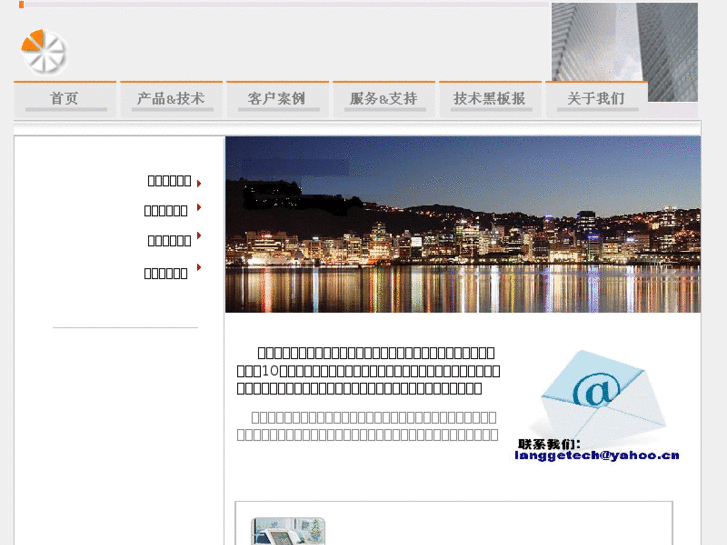Open the 产品&技术 navigation tab
Image resolution: width=727 pixels, height=545 pixels.
[171, 99]
